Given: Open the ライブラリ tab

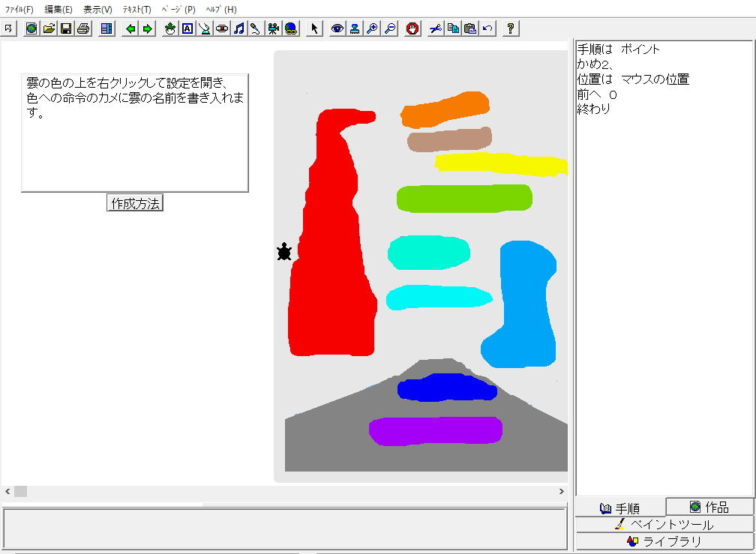Looking at the screenshot, I should point(664,541).
